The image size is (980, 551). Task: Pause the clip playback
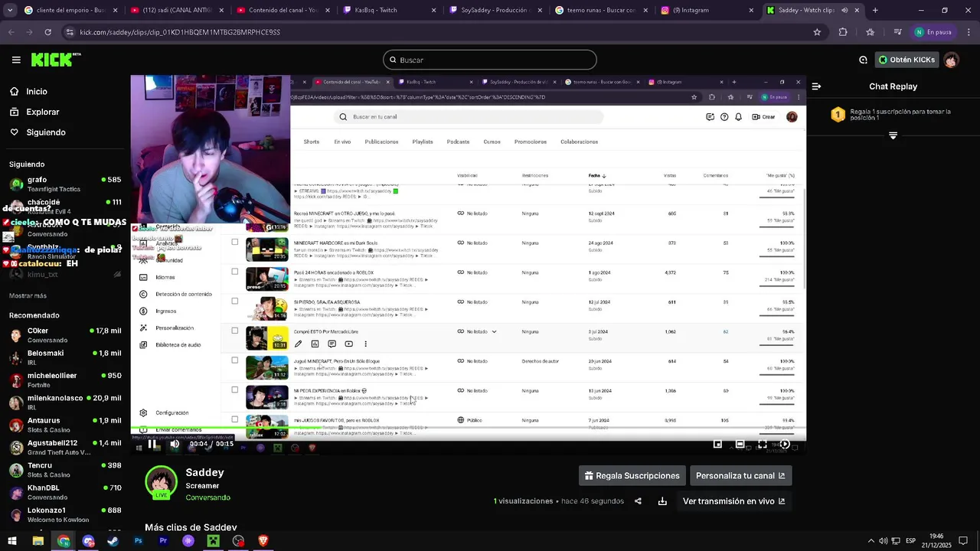tap(152, 444)
